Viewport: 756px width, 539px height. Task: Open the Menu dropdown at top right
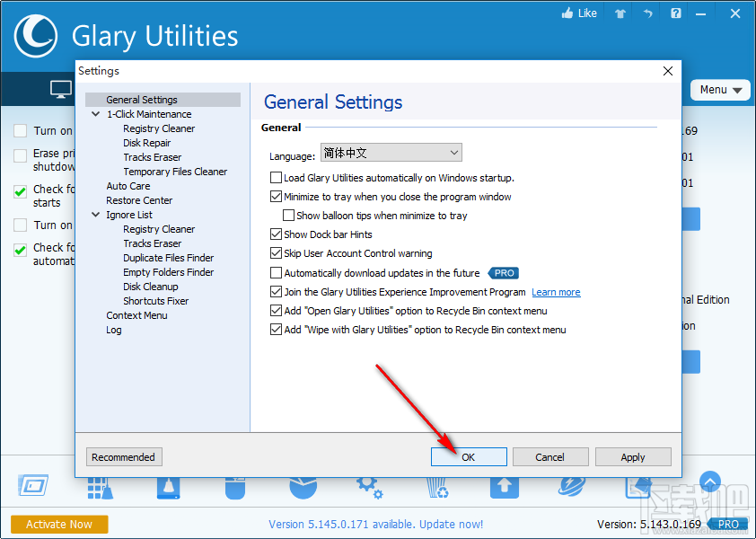pyautogui.click(x=721, y=90)
